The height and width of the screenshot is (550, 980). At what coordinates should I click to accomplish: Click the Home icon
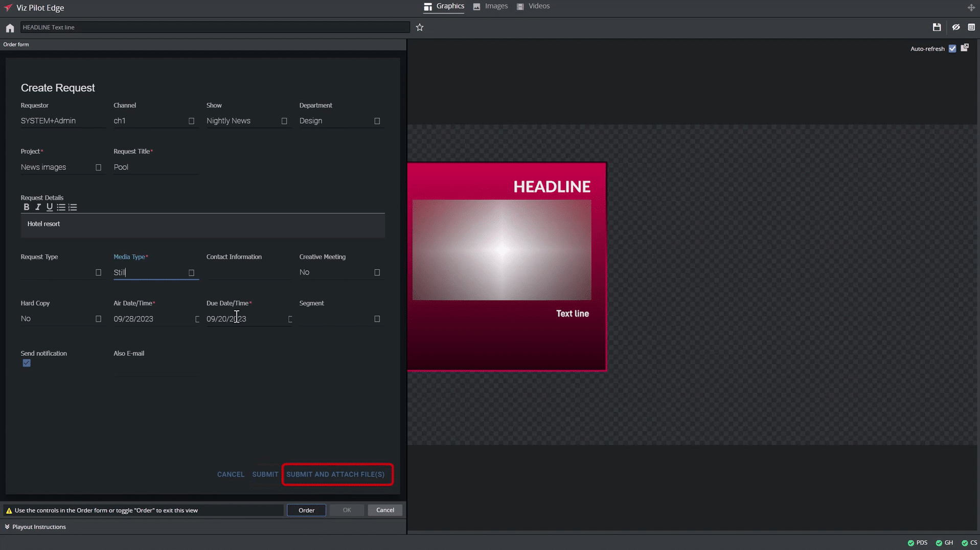[x=10, y=28]
